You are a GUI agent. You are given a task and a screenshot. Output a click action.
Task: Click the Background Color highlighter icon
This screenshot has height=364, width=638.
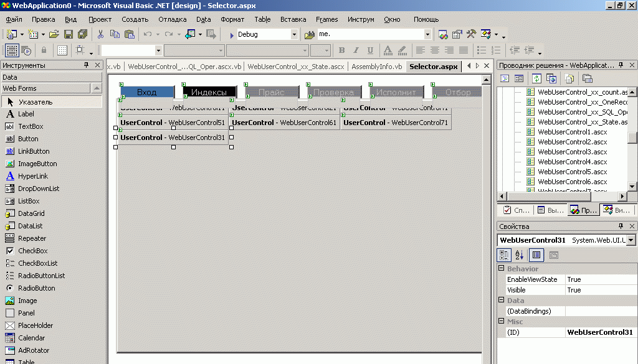tap(402, 50)
